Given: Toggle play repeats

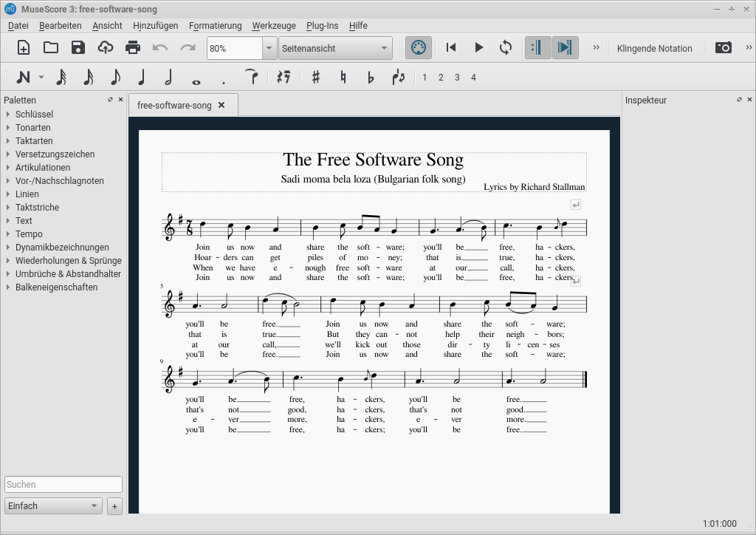Looking at the screenshot, I should pyautogui.click(x=537, y=48).
